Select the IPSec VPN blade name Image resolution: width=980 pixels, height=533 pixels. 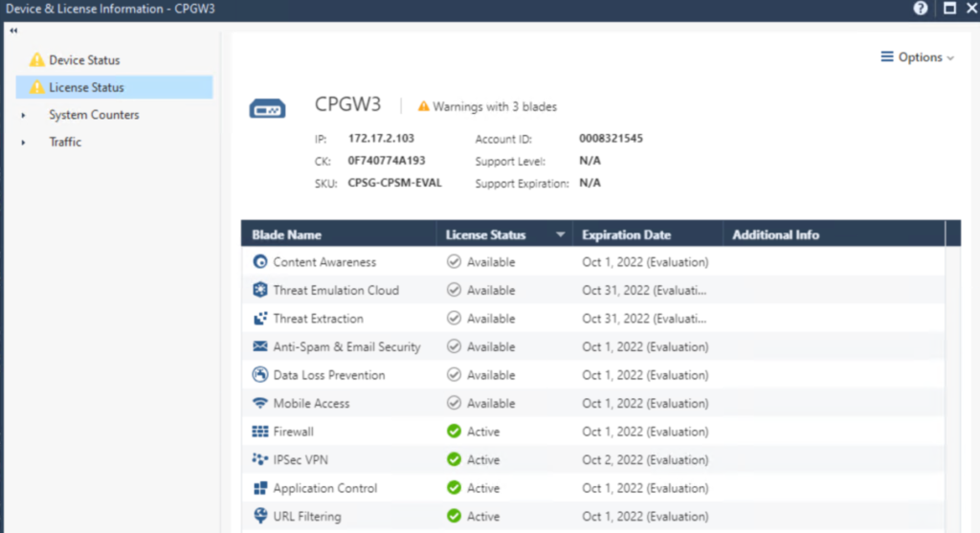(300, 459)
